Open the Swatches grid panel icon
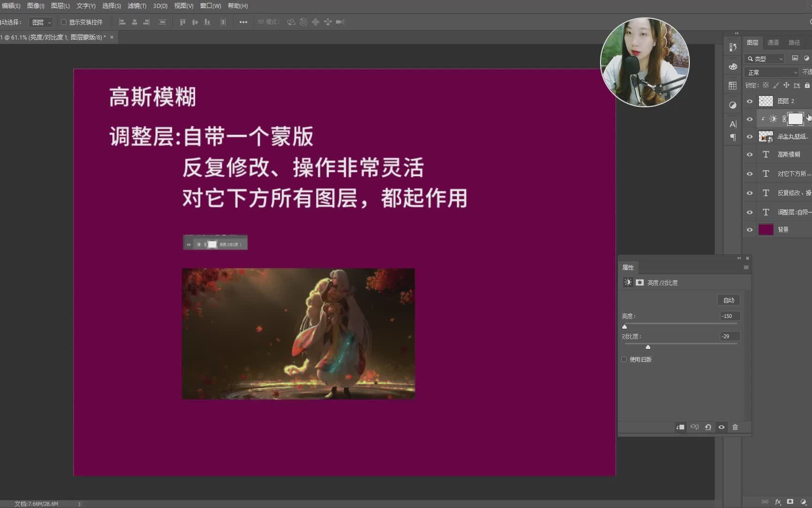Viewport: 812px width, 508px height. 733,86
